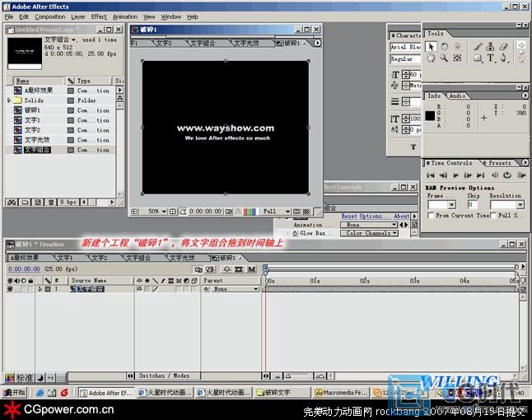Click the About link in Effect Controls
The height and width of the screenshot is (420, 532).
coord(401,216)
